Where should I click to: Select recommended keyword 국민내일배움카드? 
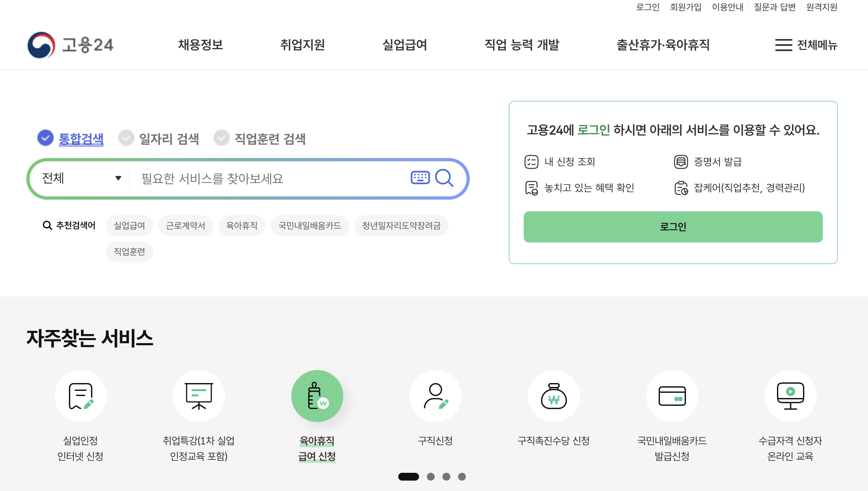tap(310, 225)
